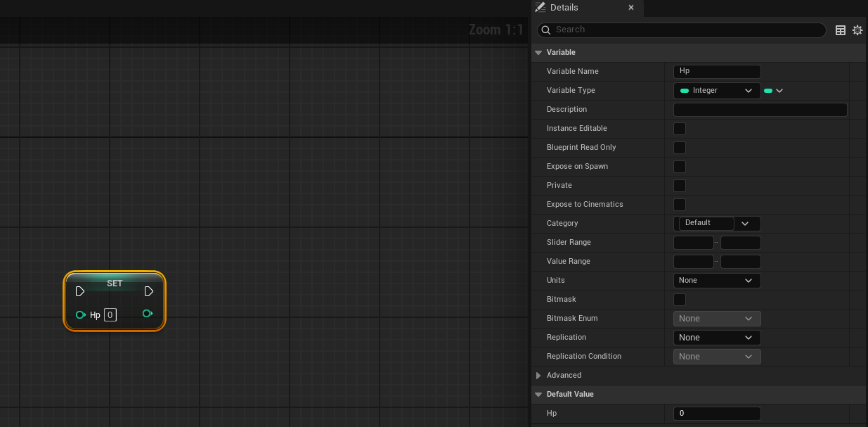Click Value Range maximum field
The image size is (868, 427).
tap(741, 262)
